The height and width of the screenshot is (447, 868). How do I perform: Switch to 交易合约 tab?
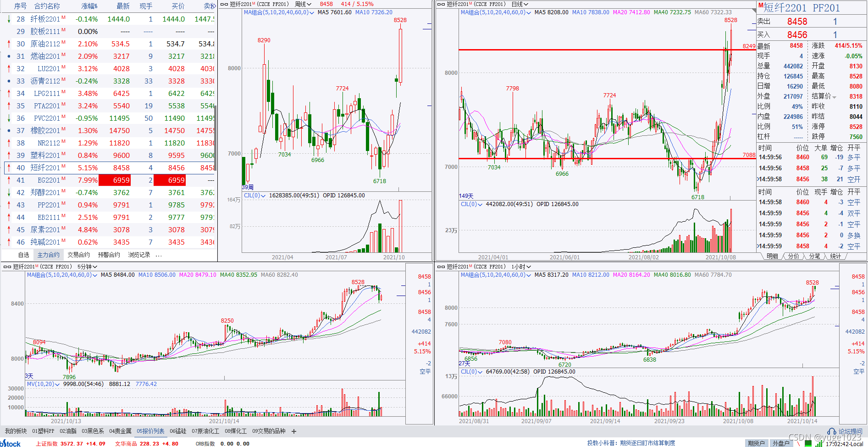coord(78,255)
